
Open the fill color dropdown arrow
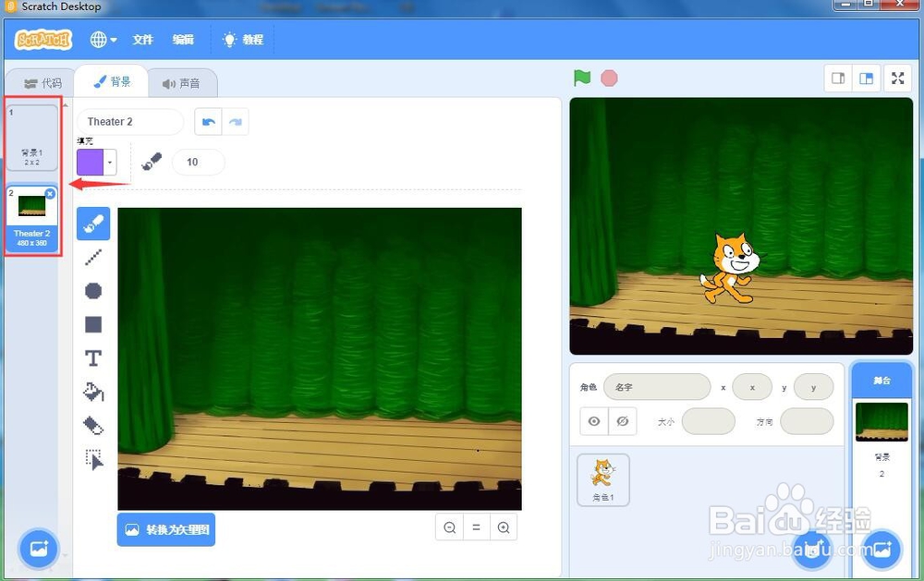pyautogui.click(x=110, y=162)
